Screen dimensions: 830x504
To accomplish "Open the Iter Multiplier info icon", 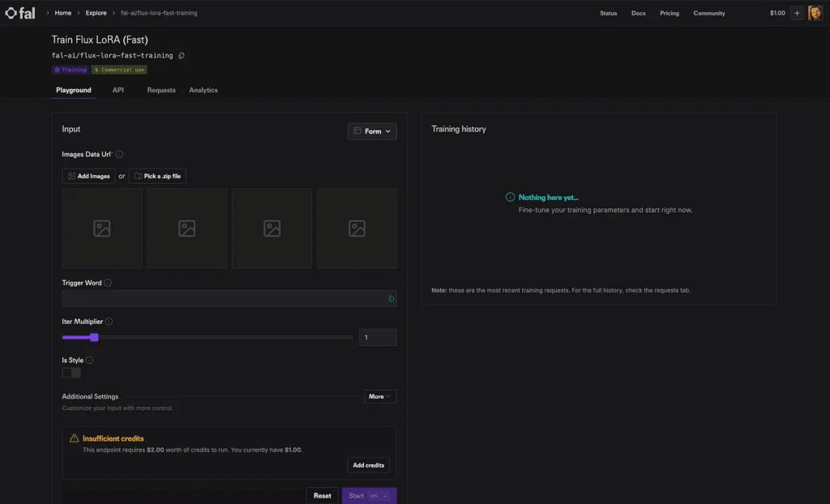I will [x=109, y=322].
